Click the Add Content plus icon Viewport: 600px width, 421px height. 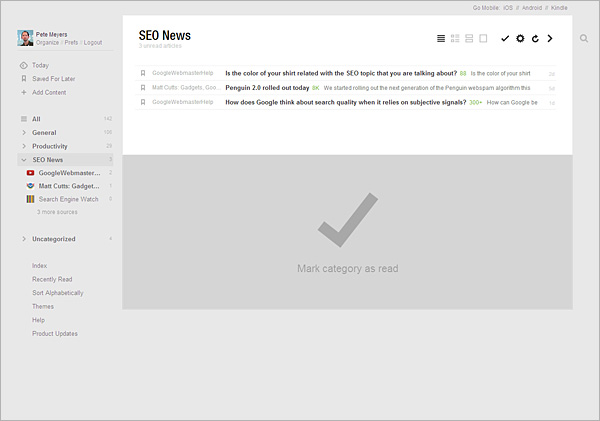(x=24, y=92)
